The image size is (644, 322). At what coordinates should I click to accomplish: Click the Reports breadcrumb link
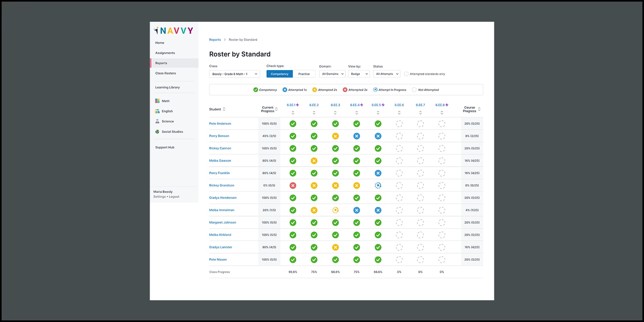point(215,40)
